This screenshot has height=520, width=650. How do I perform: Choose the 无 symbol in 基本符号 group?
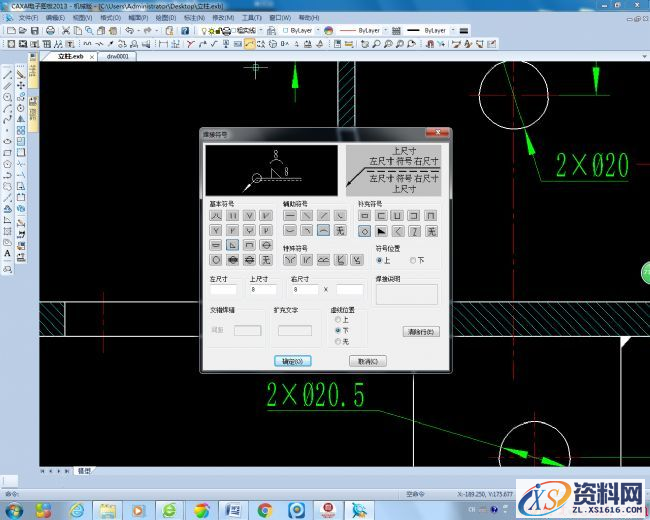(x=266, y=259)
